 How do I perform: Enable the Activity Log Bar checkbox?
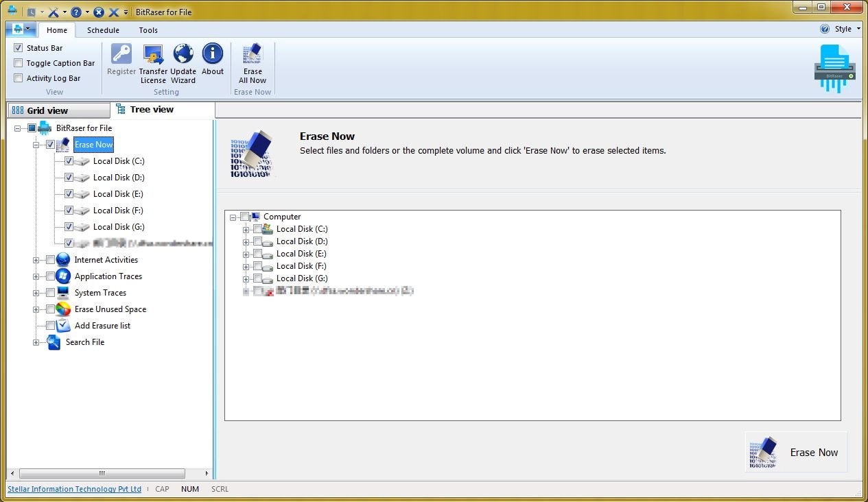(19, 78)
